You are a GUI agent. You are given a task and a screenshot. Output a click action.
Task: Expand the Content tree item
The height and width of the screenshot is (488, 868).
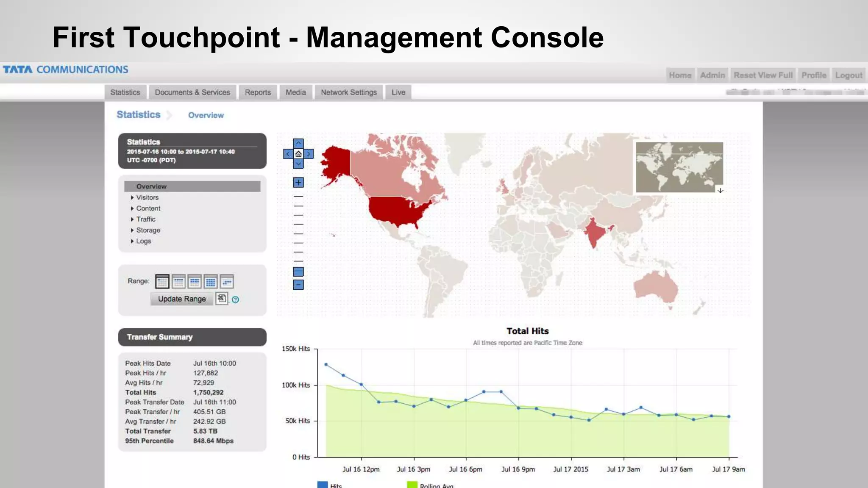click(132, 208)
